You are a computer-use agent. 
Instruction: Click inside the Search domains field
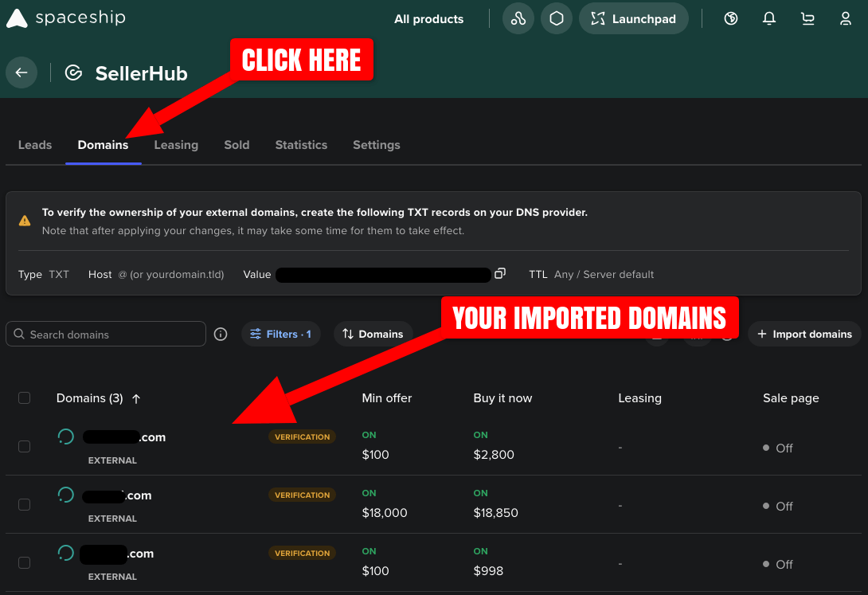105,334
